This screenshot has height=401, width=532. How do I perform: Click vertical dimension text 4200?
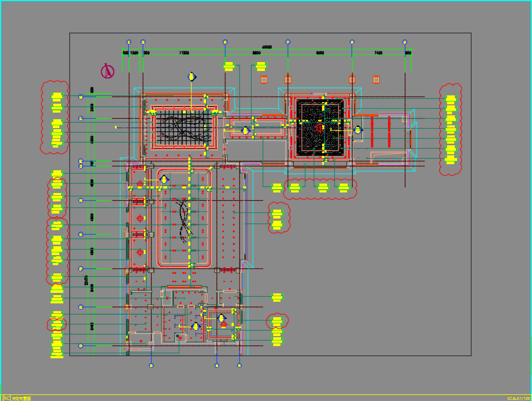pos(92,183)
